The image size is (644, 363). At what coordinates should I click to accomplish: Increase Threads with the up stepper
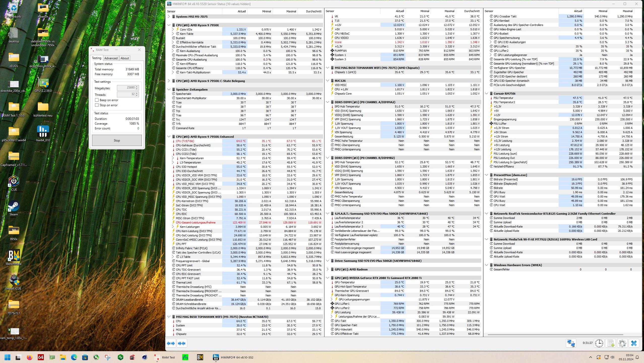pyautogui.click(x=137, y=93)
